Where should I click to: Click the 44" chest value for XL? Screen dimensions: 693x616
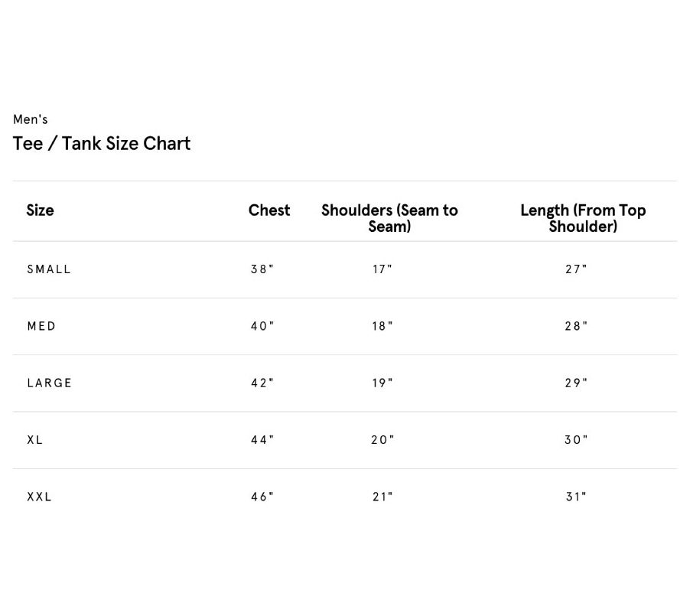pyautogui.click(x=262, y=440)
